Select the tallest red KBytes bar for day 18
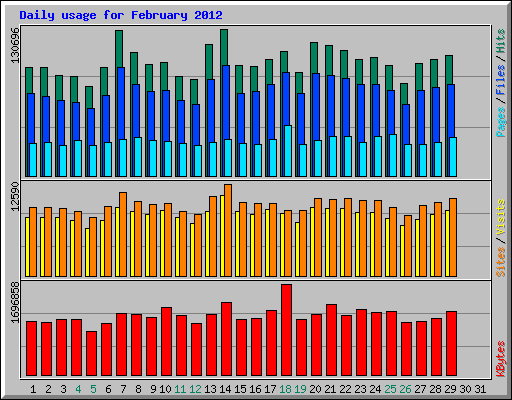512x400 pixels. tap(286, 330)
